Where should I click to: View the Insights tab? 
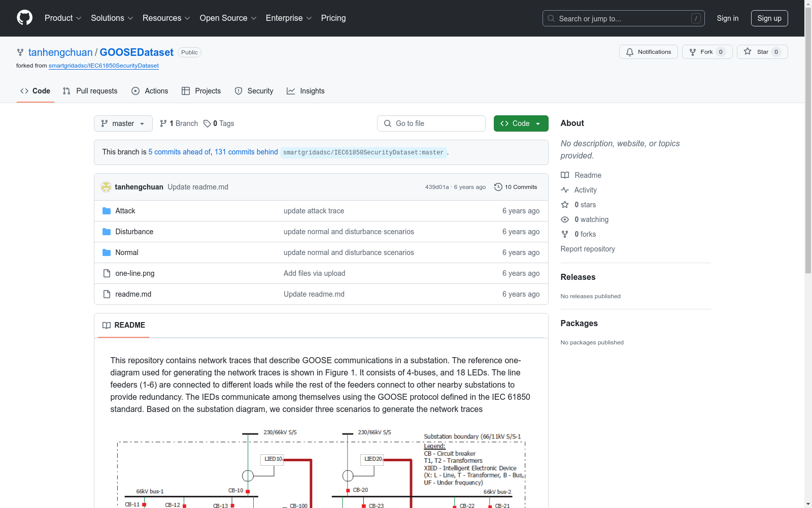coord(306,91)
